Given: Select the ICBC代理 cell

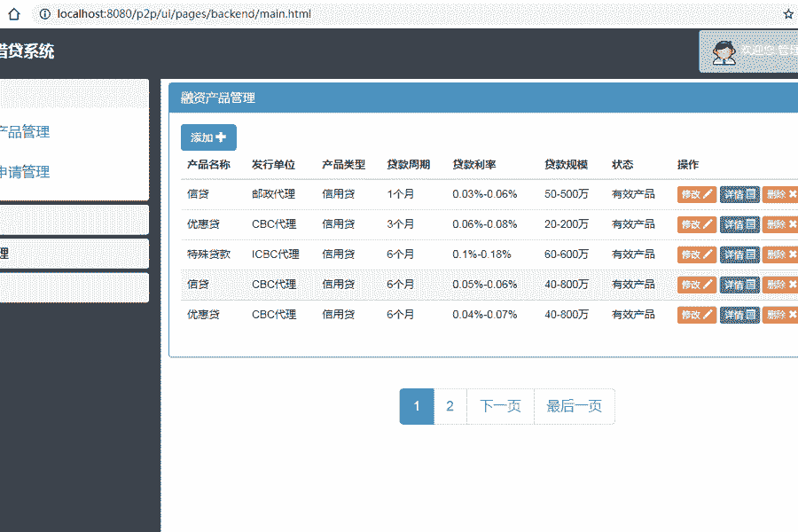Looking at the screenshot, I should 276,254.
